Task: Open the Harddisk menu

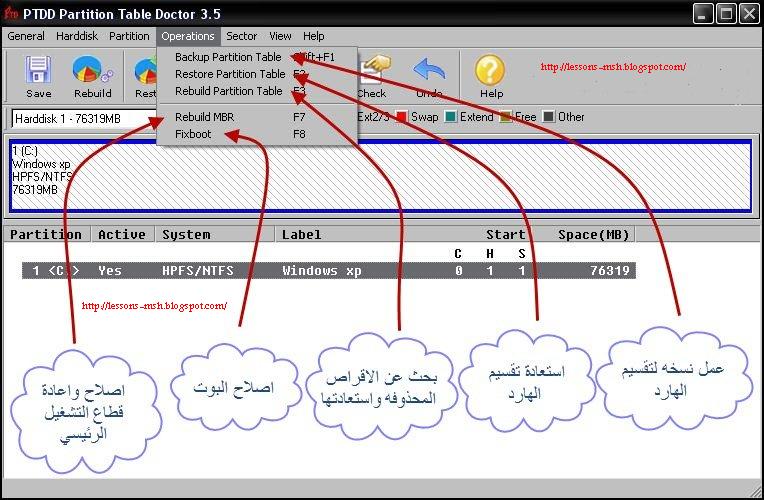Action: [77, 36]
